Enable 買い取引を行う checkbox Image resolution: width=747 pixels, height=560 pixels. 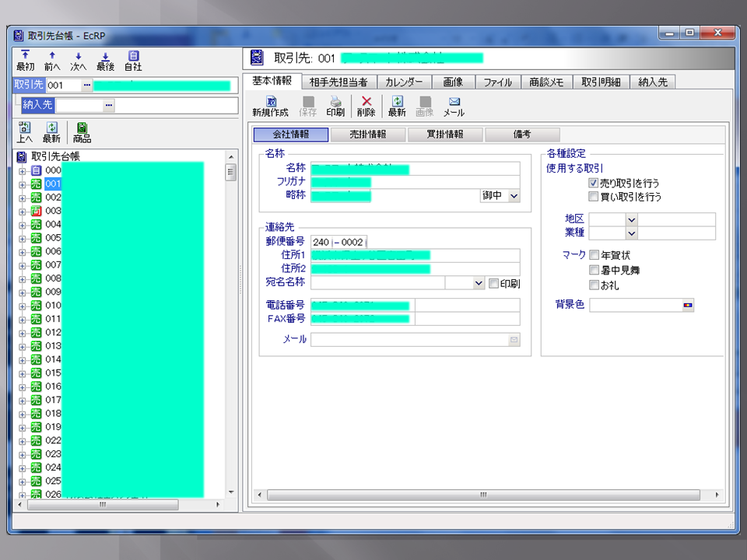click(x=594, y=197)
